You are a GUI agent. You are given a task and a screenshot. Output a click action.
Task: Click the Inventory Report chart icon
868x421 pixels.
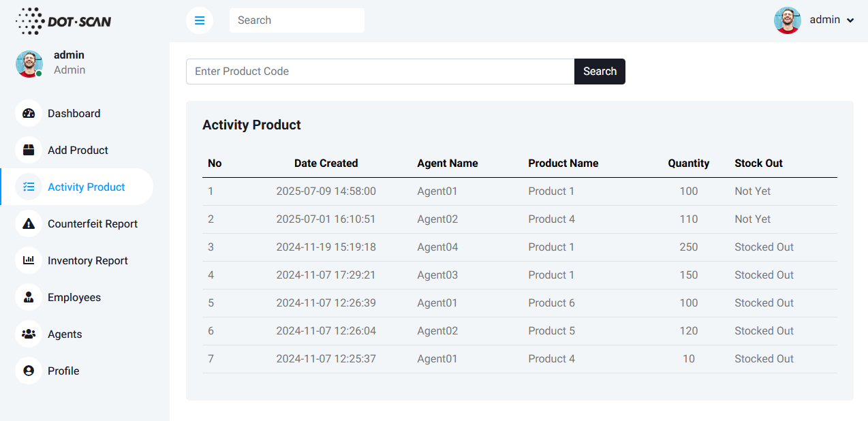pyautogui.click(x=29, y=260)
